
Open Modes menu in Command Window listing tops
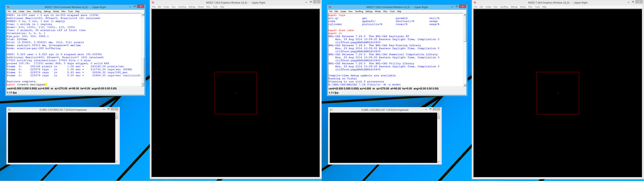coord(378,11)
